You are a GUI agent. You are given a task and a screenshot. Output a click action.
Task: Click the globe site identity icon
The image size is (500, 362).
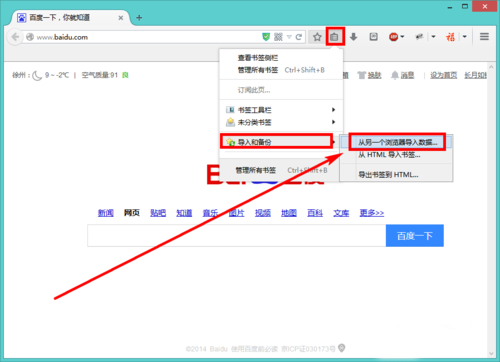[x=30, y=37]
